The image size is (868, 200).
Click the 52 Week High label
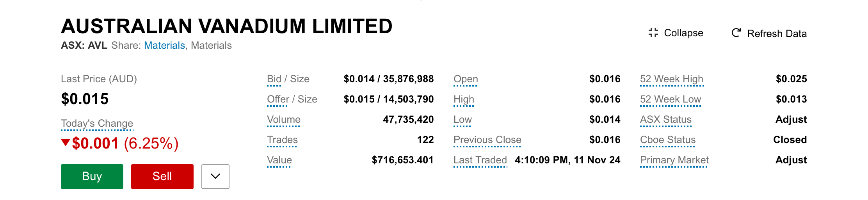pos(672,79)
